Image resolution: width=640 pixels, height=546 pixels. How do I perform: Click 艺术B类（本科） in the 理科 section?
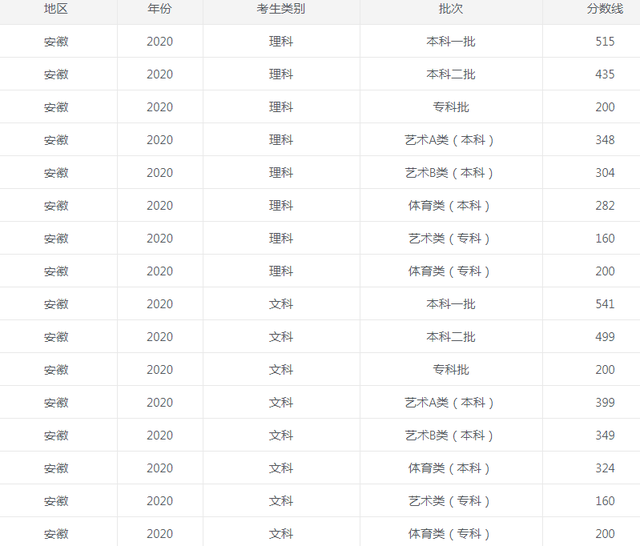coord(450,173)
